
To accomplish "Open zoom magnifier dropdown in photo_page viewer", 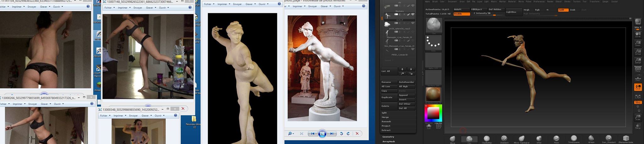I will click(x=291, y=134).
